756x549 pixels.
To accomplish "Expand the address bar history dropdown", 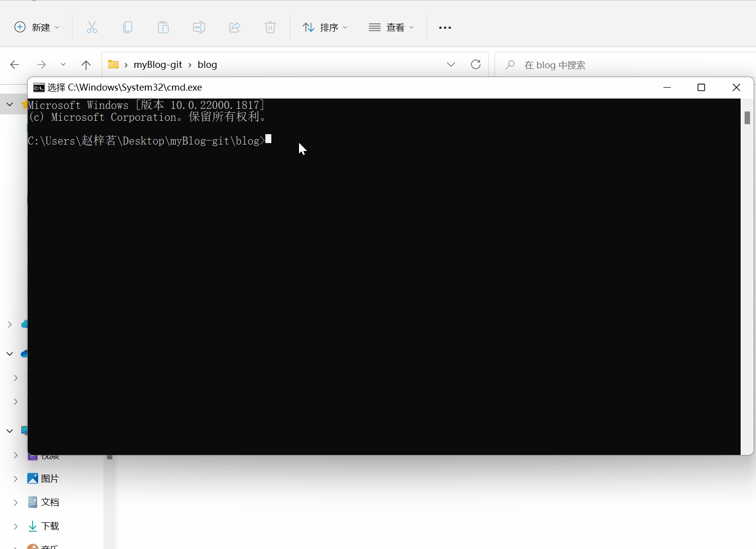I will click(451, 65).
